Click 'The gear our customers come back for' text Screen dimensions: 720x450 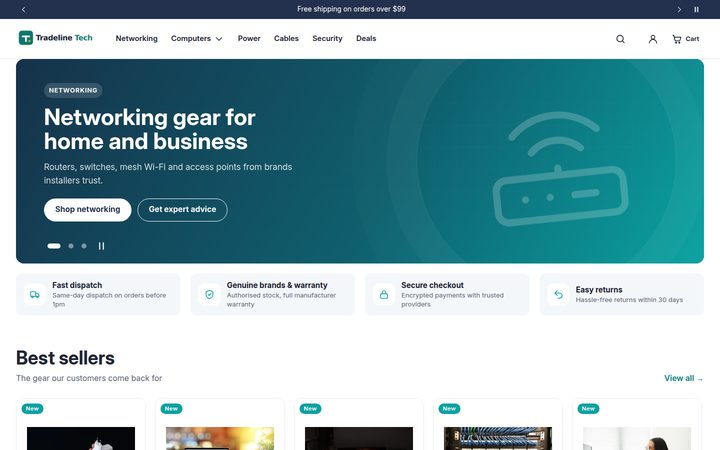click(89, 378)
